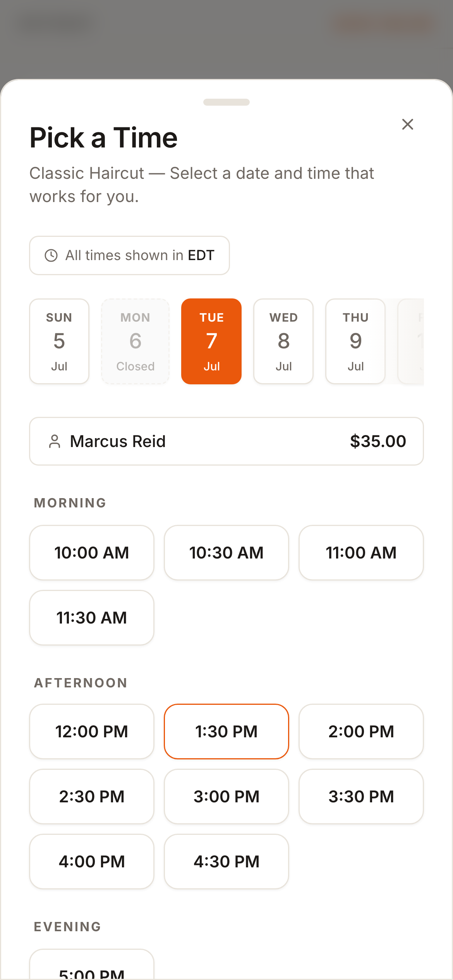The width and height of the screenshot is (453, 980).
Task: Choose the 10:30 AM time slot
Action: click(226, 553)
